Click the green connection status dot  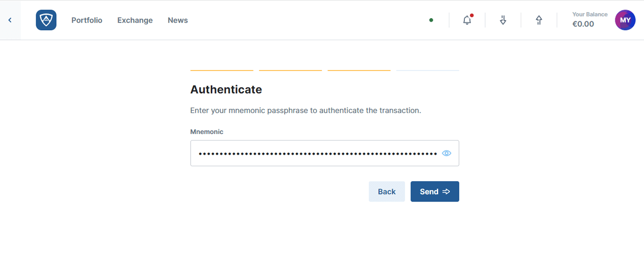pyautogui.click(x=431, y=20)
